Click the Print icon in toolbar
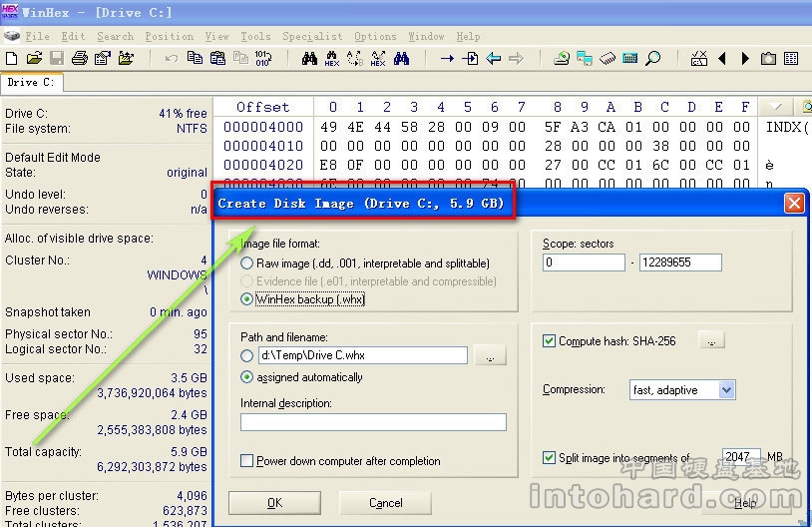The image size is (812, 527). (x=80, y=58)
